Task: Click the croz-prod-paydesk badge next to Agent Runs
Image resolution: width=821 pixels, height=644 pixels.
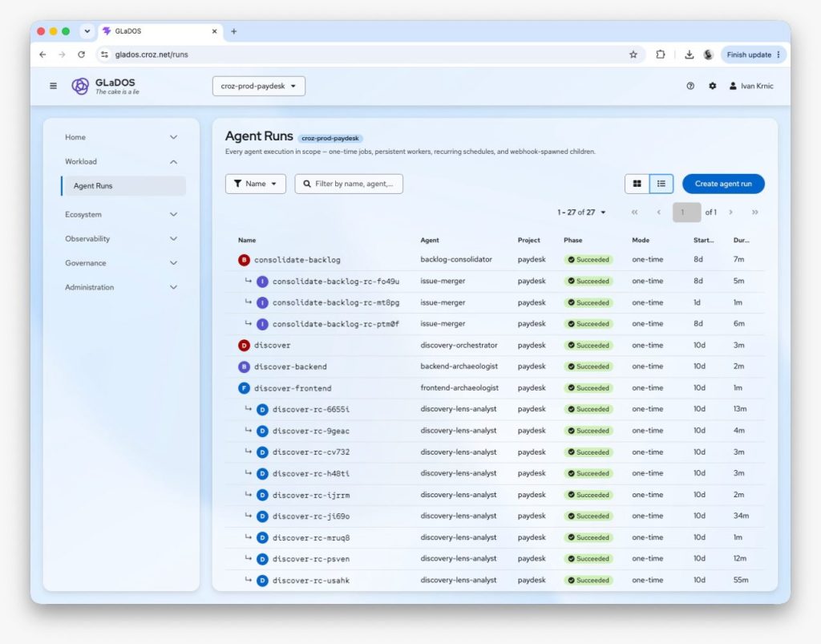Action: pos(330,138)
